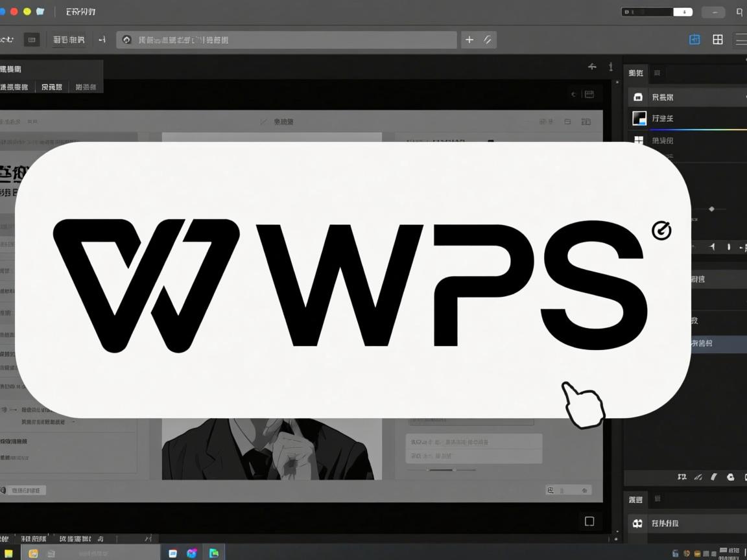
Task: Toggle the small square checkbox near the bottom-right canvas
Action: [589, 520]
